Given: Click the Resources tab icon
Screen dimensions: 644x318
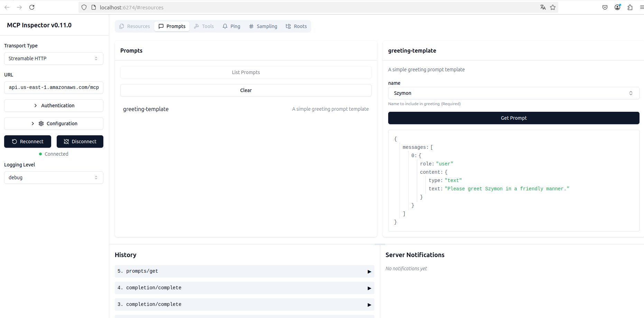Looking at the screenshot, I should (x=122, y=26).
